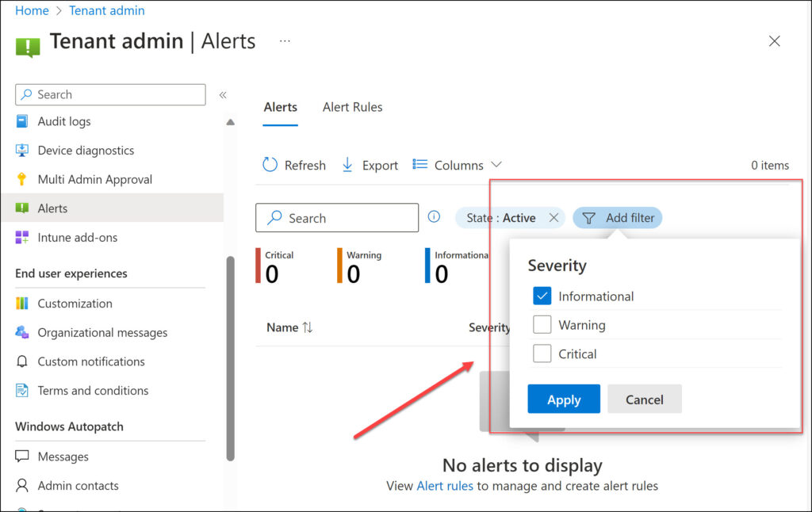This screenshot has width=812, height=512.
Task: Click the Intune add-ons icon
Action: [21, 237]
